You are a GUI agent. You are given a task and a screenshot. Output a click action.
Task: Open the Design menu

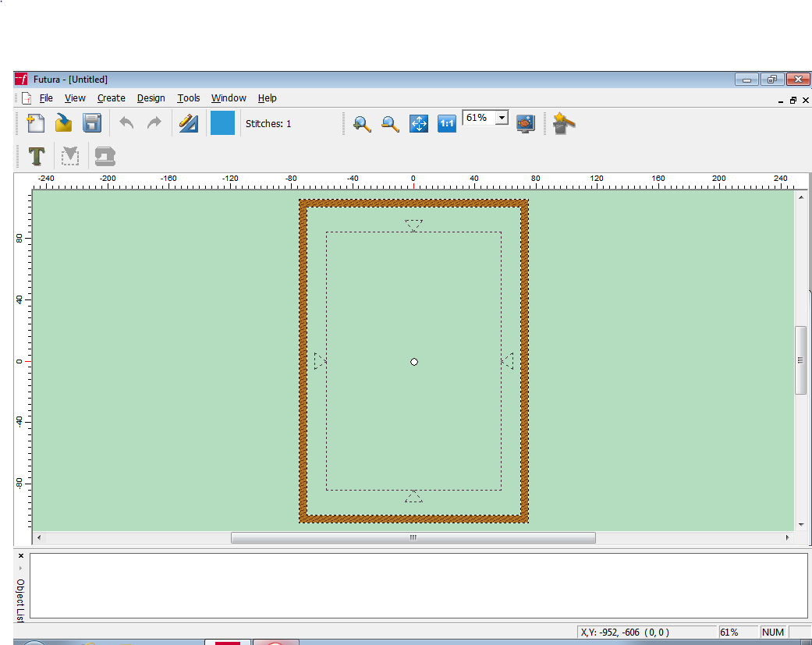pyautogui.click(x=151, y=97)
